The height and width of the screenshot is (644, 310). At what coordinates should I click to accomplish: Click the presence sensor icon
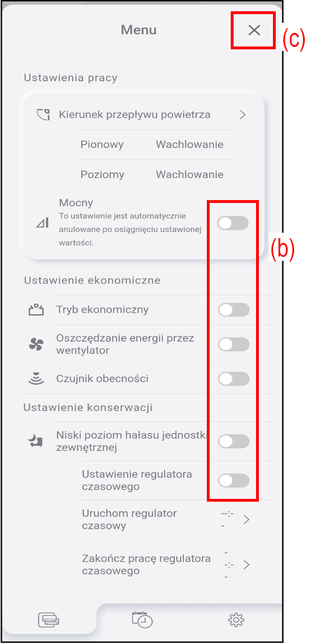click(36, 379)
